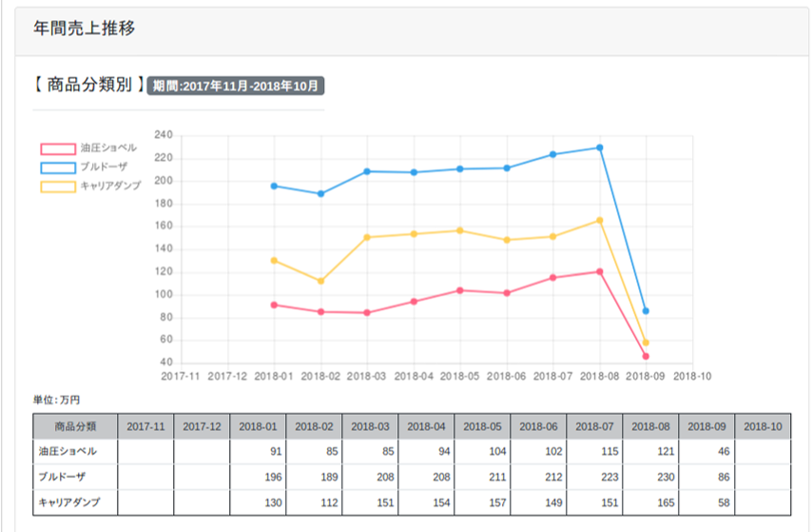Image resolution: width=812 pixels, height=532 pixels.
Task: Click the blue ブルドーザ legend color box
Action: pyautogui.click(x=58, y=167)
